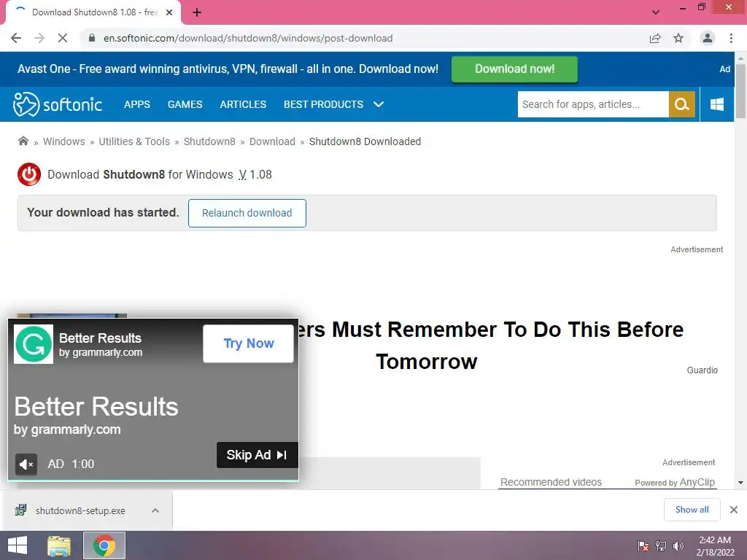The width and height of the screenshot is (747, 560).
Task: Open Shutdown8 breadcrumb link
Action: (x=209, y=141)
